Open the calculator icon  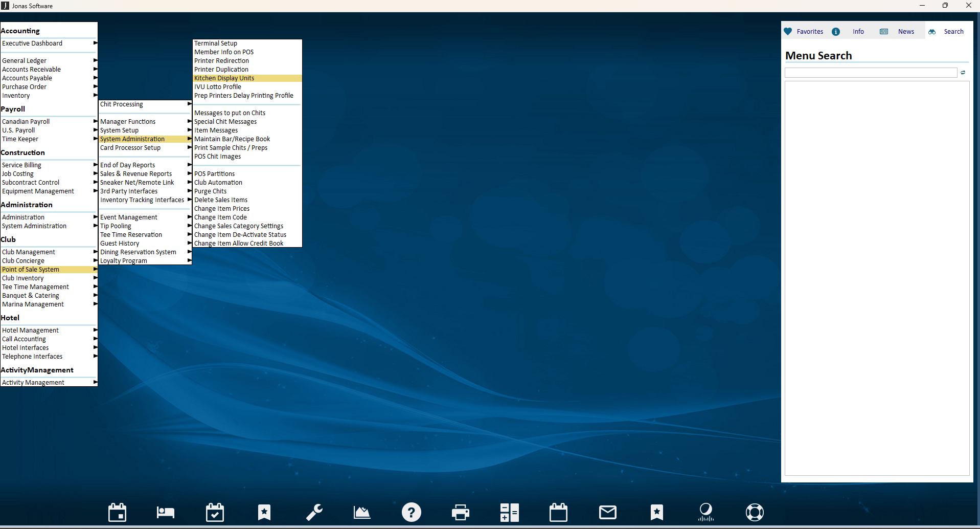point(509,512)
